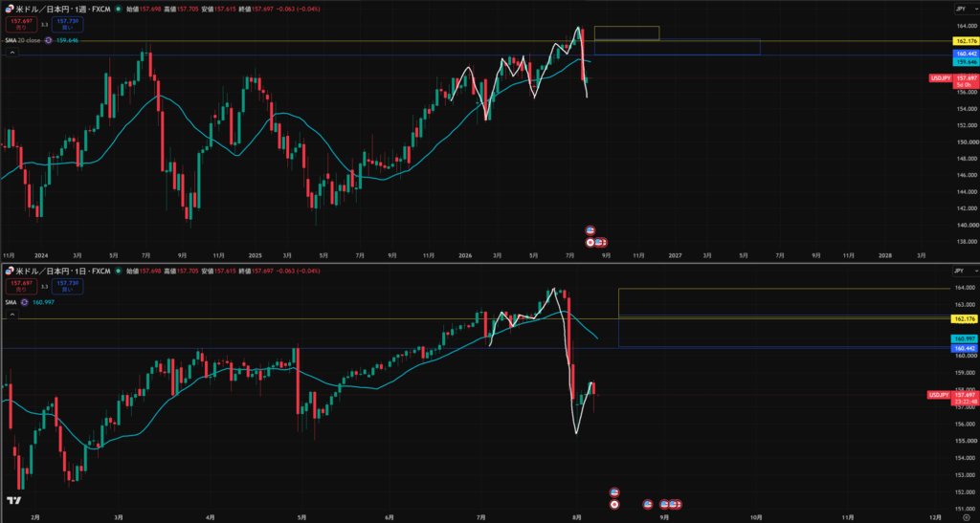Click 148.000 on the weekly price scale

pyautogui.click(x=967, y=159)
